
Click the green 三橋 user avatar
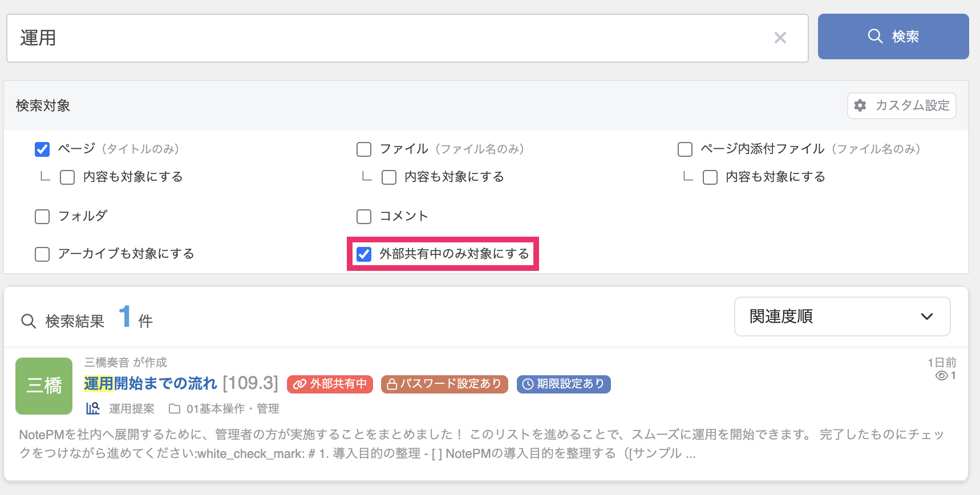44,386
